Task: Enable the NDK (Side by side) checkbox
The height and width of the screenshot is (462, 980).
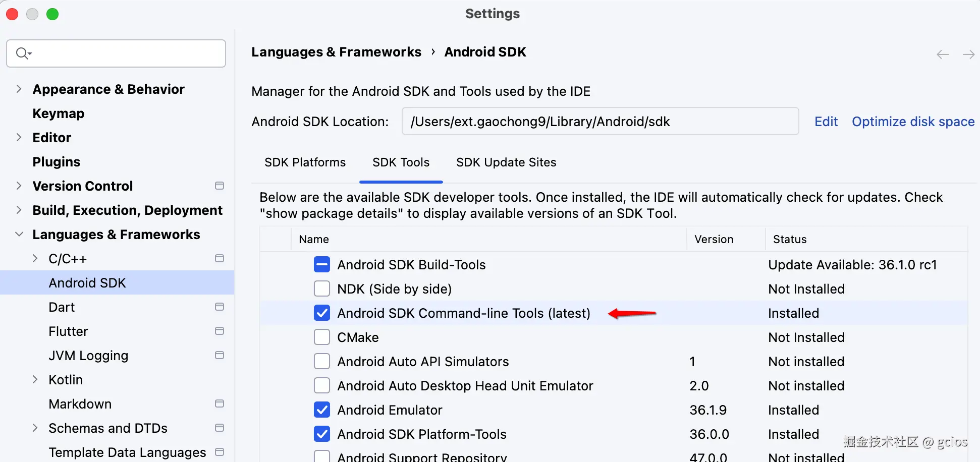Action: [322, 289]
